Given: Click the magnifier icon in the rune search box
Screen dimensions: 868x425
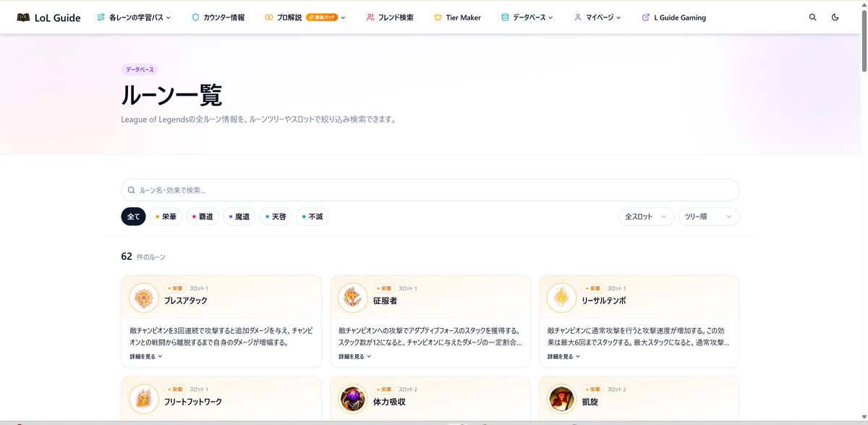Looking at the screenshot, I should [131, 190].
